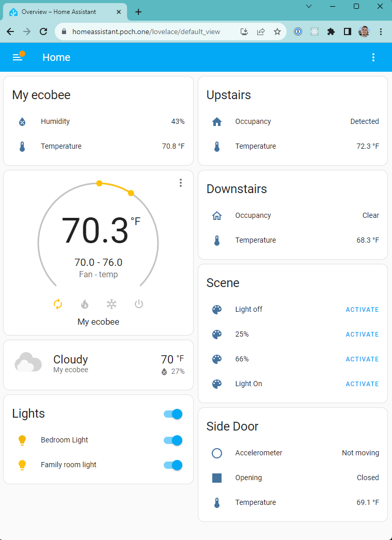
Task: Turn off the Bedroom Light switch
Action: tap(173, 440)
